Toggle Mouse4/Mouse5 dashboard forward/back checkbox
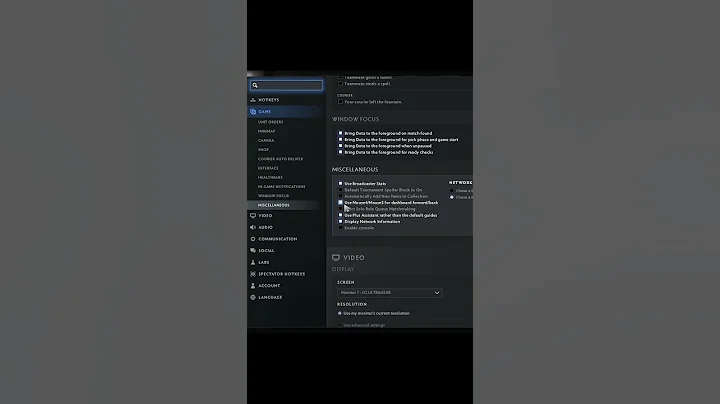720x404 pixels. (x=340, y=202)
